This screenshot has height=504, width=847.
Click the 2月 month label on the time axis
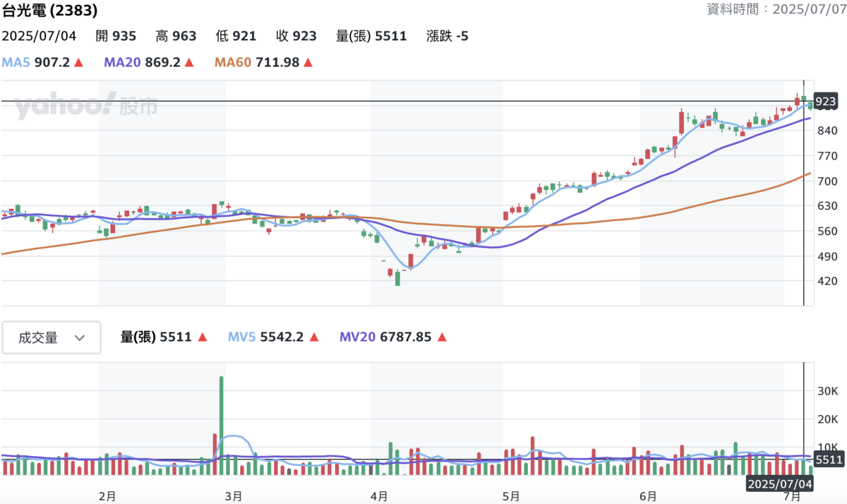pyautogui.click(x=107, y=496)
